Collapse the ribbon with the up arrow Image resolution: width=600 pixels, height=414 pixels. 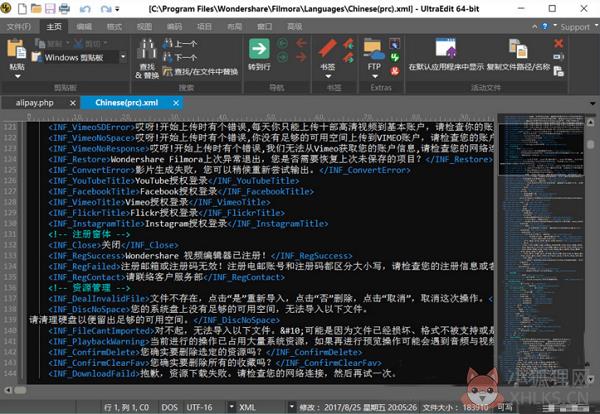coord(535,27)
